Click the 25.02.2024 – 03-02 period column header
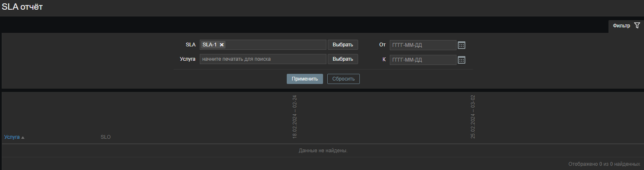The image size is (644, 170). pyautogui.click(x=473, y=117)
